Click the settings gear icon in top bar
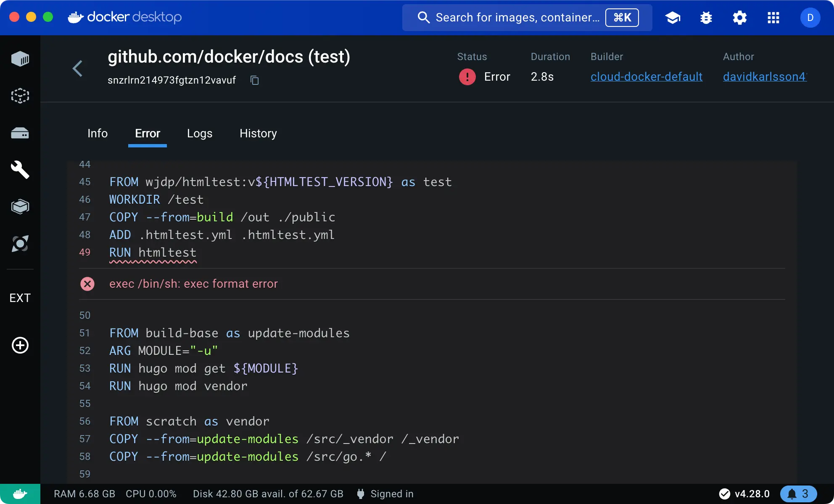834x504 pixels. 740,18
